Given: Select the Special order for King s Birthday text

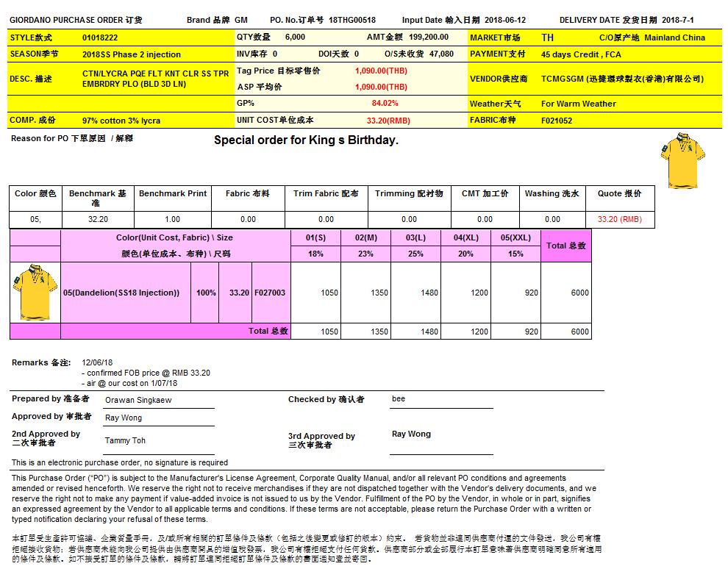Looking at the screenshot, I should (306, 140).
